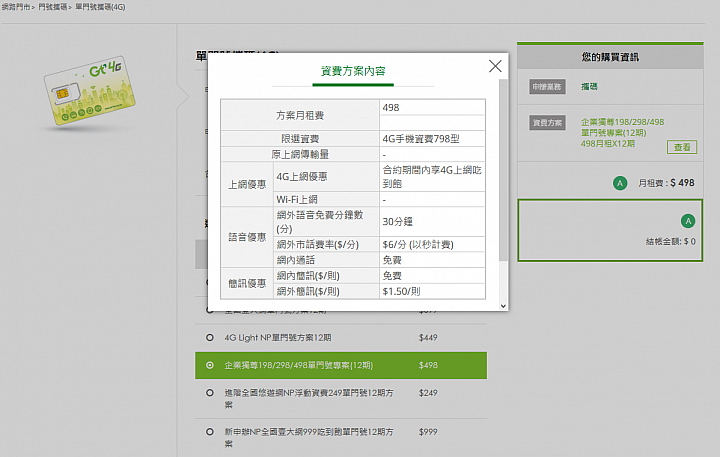The height and width of the screenshot is (457, 720).
Task: Click the 方案月租費 cell in the table
Action: [300, 115]
